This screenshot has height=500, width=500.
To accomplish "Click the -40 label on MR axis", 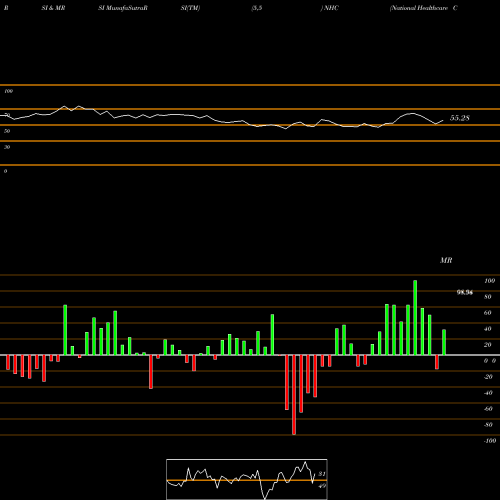I will point(488,393).
